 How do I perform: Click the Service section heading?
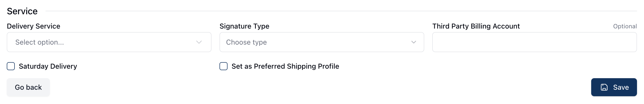tap(22, 11)
